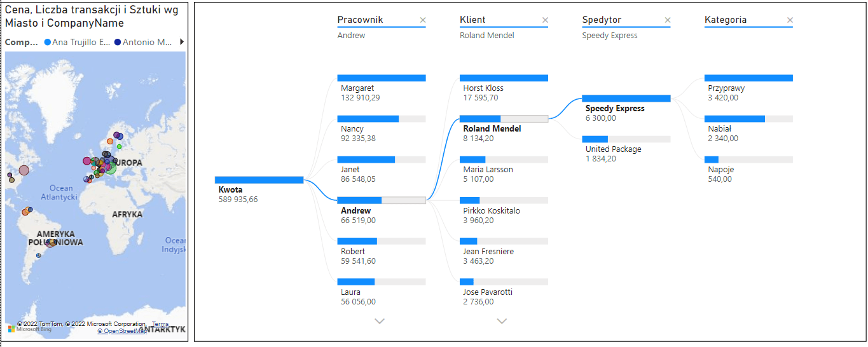Show more clients with chevron under Jose Pavarotti
The height and width of the screenshot is (347, 868).
pyautogui.click(x=502, y=321)
